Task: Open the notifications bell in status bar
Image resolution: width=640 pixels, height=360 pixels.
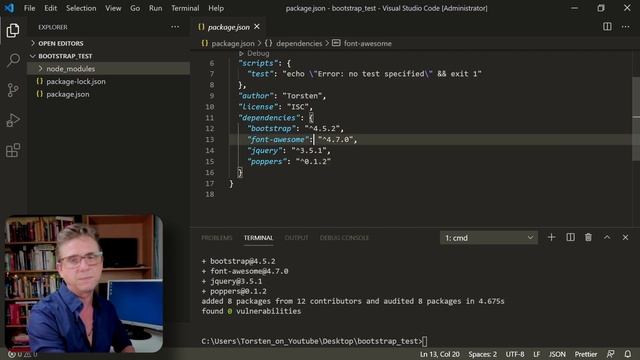Action: tap(628, 354)
